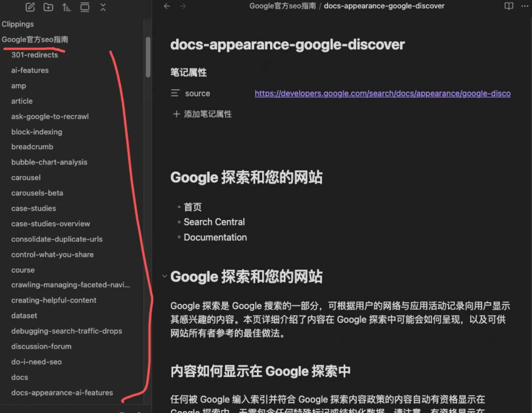
Task: Open the case-studies-overview note
Action: click(x=51, y=224)
